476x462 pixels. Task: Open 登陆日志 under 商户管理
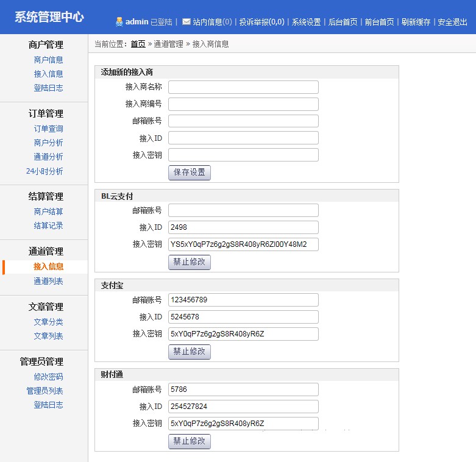[x=48, y=88]
